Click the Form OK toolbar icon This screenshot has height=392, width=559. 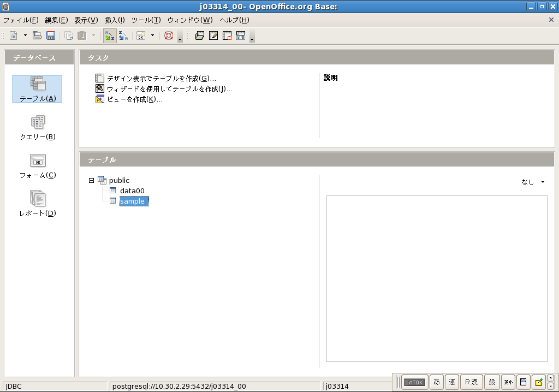point(141,35)
